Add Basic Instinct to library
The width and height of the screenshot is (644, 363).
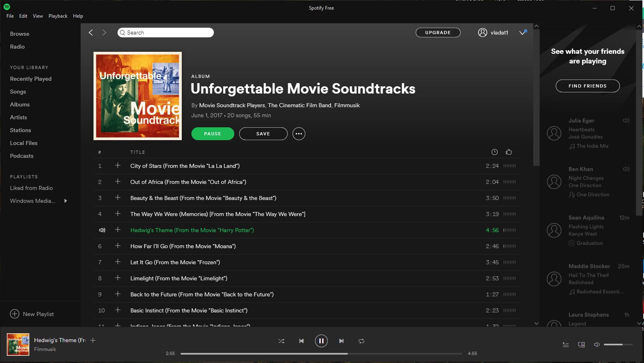pos(118,310)
